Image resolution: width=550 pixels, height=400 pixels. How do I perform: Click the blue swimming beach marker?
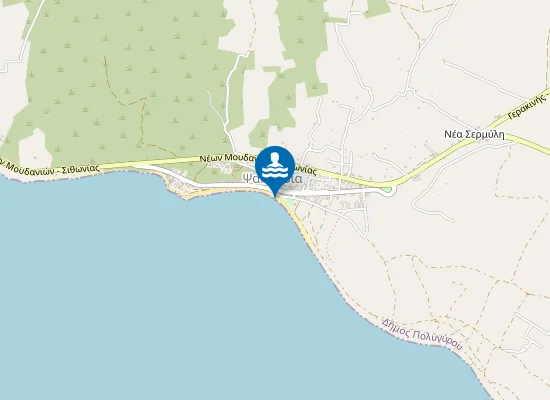point(275,171)
